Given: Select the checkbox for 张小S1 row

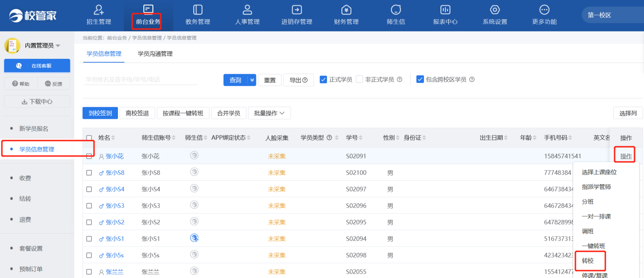Looking at the screenshot, I should 89,239.
